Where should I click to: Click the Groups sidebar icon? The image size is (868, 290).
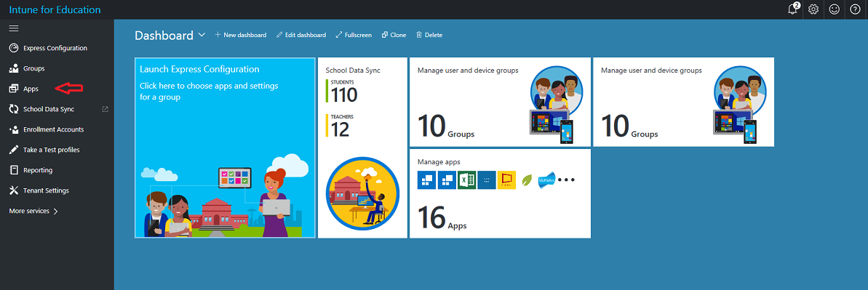[x=14, y=68]
